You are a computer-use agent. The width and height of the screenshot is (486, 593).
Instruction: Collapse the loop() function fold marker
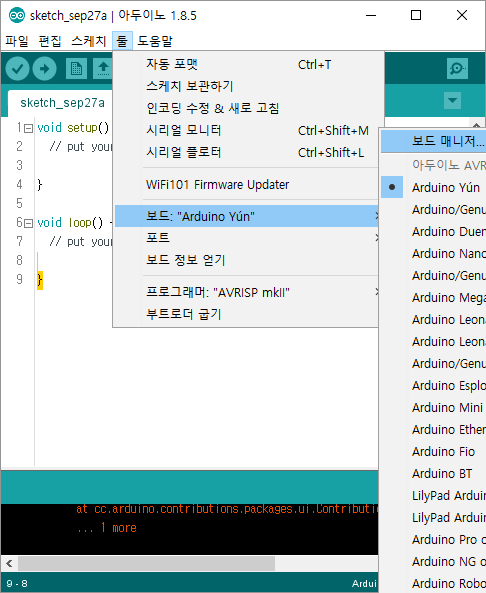click(28, 224)
